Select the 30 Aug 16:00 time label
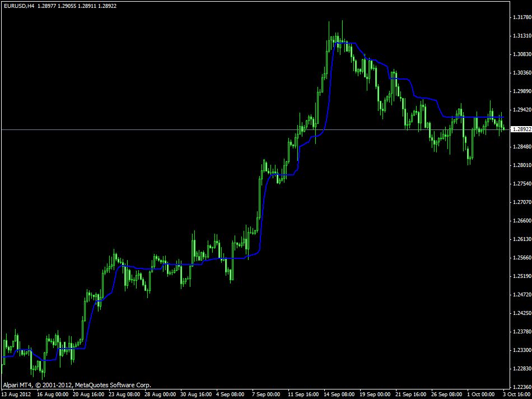Screen dimensions: 532x399 (x=197, y=395)
